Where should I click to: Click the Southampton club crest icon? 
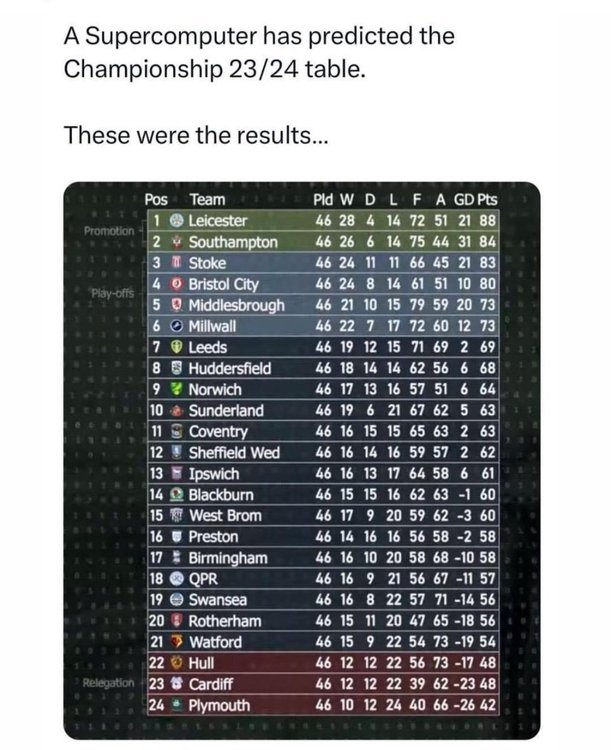177,242
